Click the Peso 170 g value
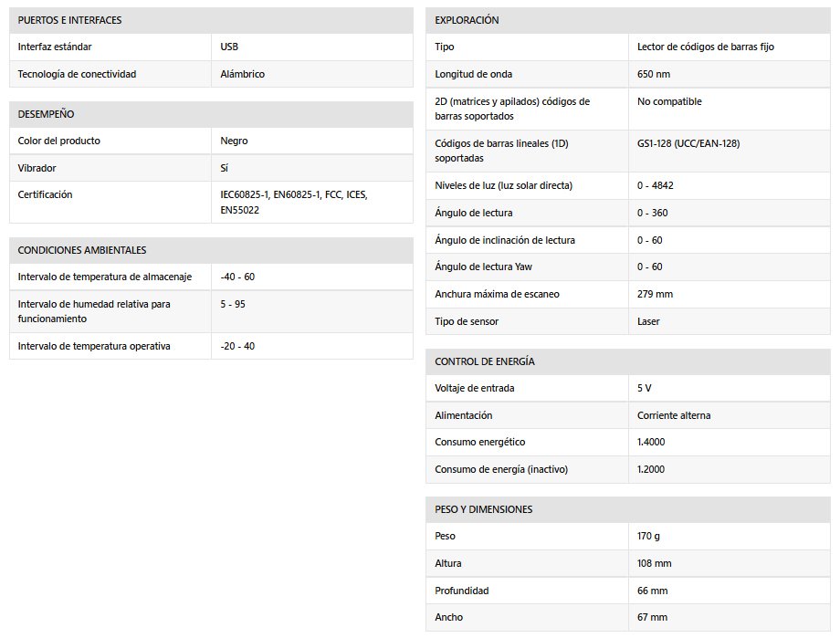 click(648, 536)
